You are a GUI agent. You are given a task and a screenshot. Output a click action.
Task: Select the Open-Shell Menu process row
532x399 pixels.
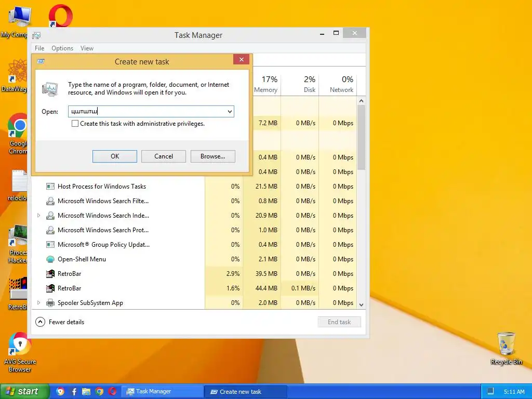coord(195,259)
